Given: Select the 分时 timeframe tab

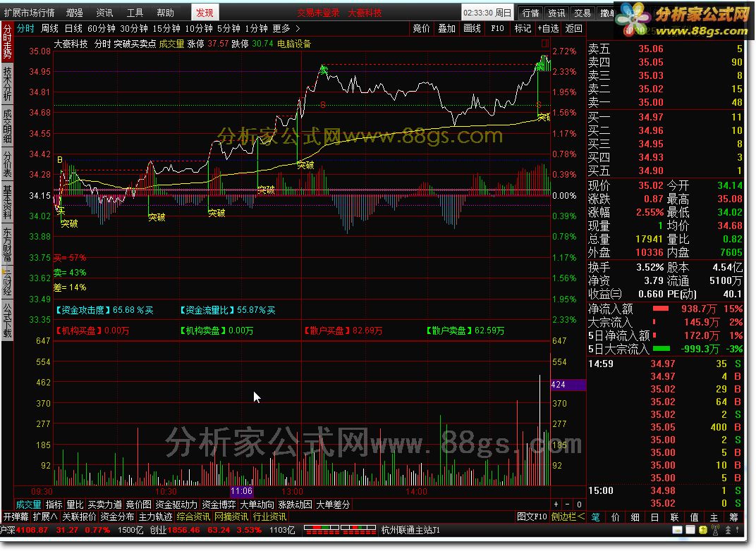Looking at the screenshot, I should [25, 28].
